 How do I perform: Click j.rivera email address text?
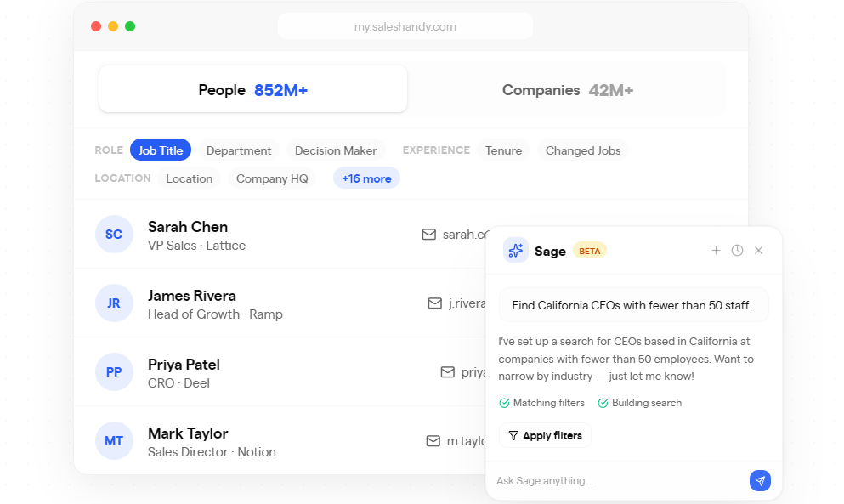click(467, 303)
